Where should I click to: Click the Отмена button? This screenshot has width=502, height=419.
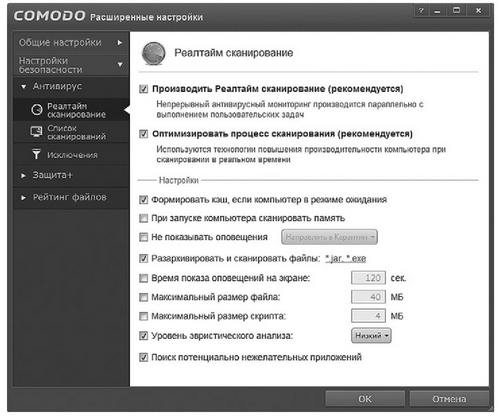coord(449,399)
